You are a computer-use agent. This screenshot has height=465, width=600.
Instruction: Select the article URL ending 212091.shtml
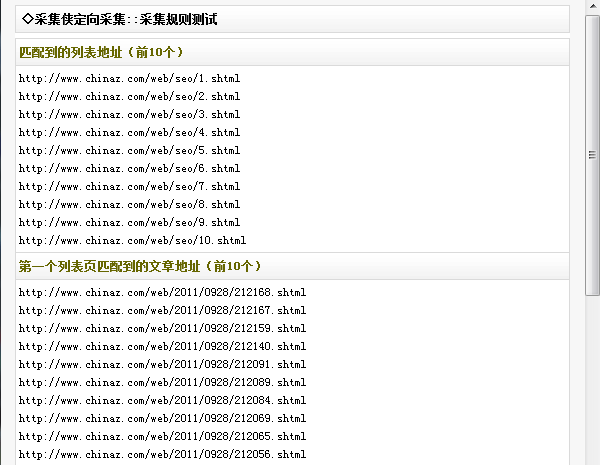click(x=162, y=364)
